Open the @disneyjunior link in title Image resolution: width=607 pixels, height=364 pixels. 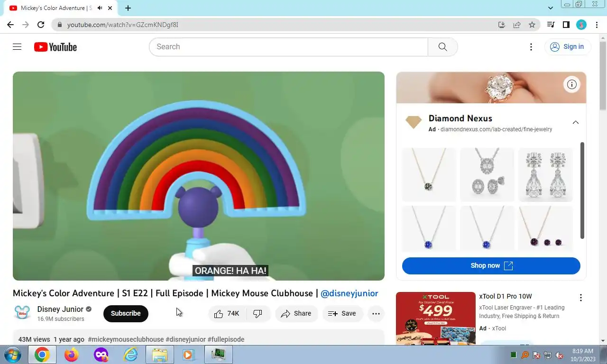pyautogui.click(x=349, y=293)
